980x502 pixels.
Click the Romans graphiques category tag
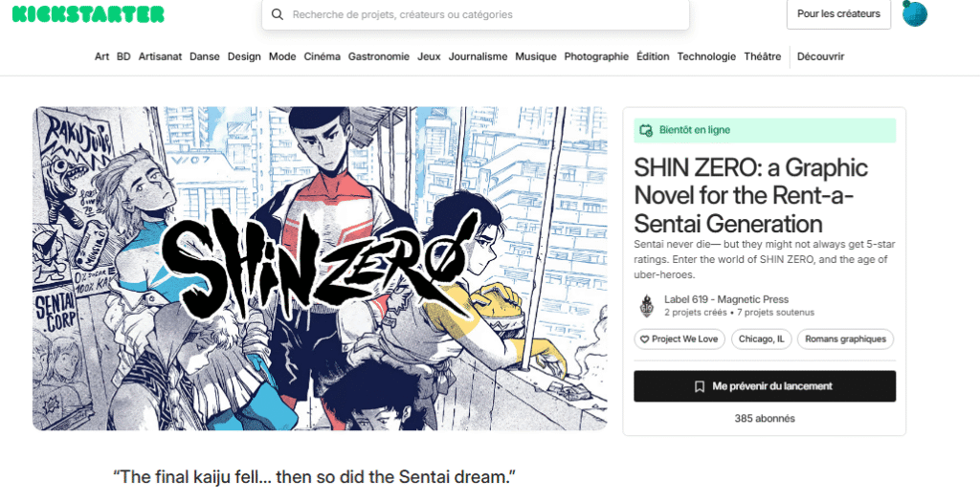845,339
